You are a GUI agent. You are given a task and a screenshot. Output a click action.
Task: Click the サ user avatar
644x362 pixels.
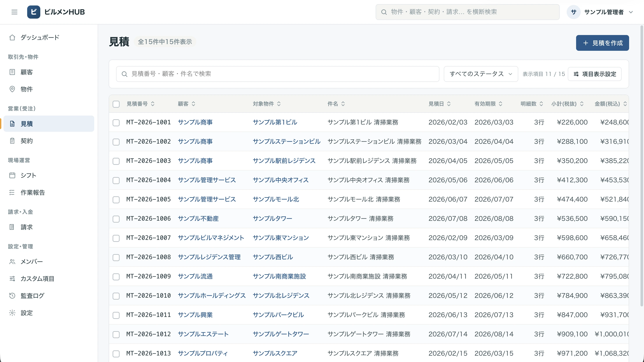[573, 12]
